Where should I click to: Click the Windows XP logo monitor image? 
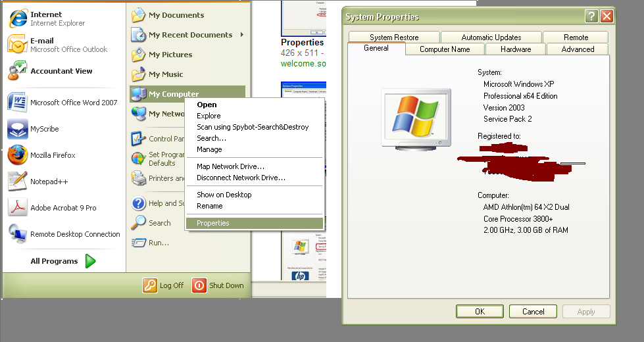tap(416, 120)
